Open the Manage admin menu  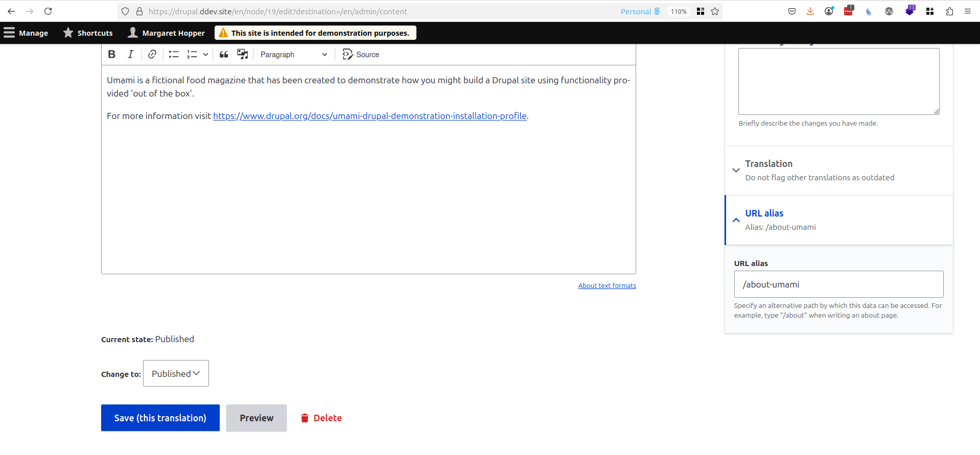(x=27, y=33)
